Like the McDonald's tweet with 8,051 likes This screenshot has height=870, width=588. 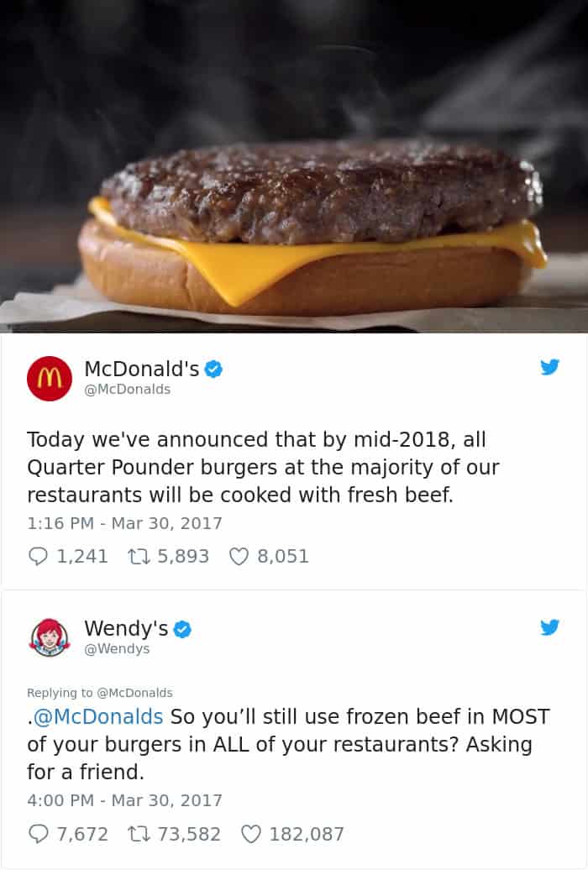[x=239, y=556]
